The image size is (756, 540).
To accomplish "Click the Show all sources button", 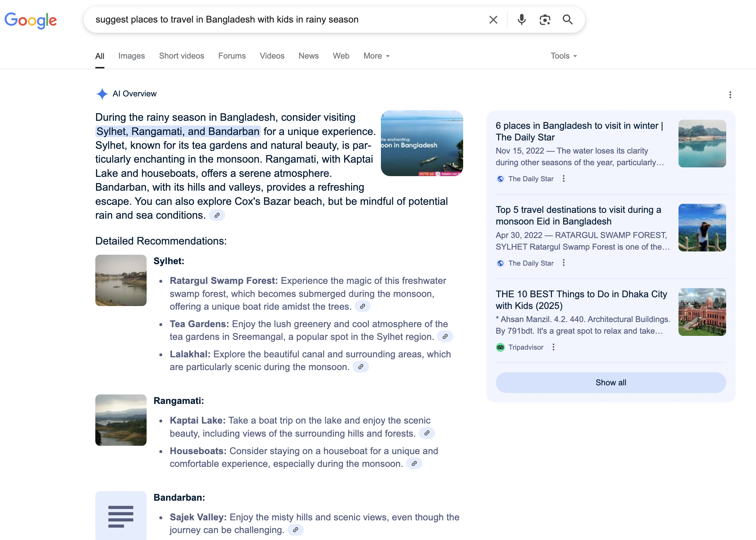I will click(x=611, y=382).
